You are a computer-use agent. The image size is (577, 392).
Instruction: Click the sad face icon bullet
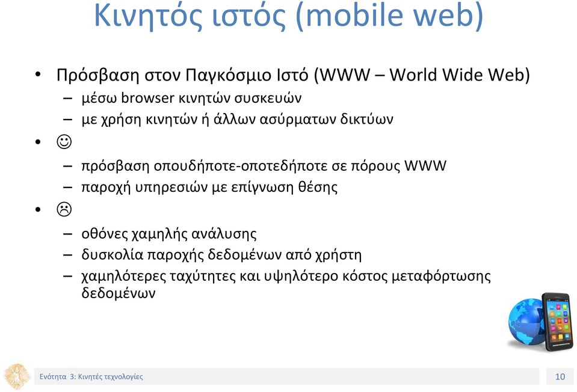point(64,210)
